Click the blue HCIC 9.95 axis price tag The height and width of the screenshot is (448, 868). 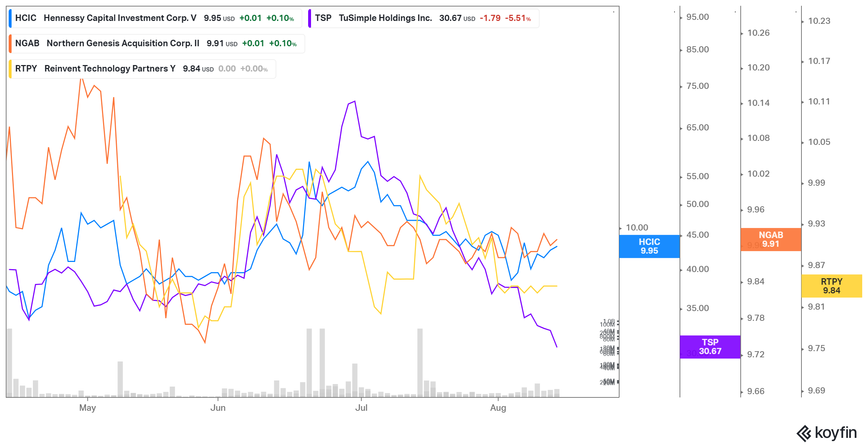[x=650, y=246]
